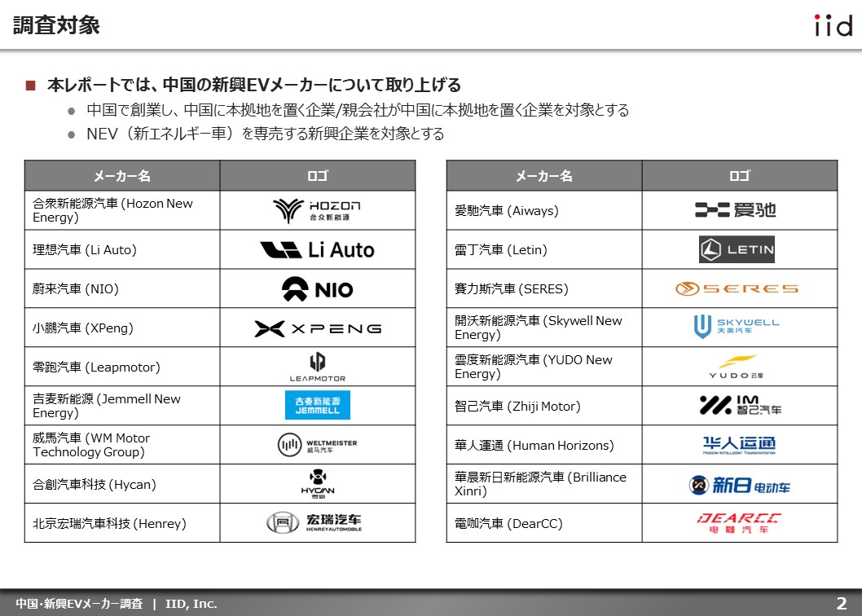The image size is (862, 616).
Task: Click the left table メーカー名 header
Action: point(122,176)
